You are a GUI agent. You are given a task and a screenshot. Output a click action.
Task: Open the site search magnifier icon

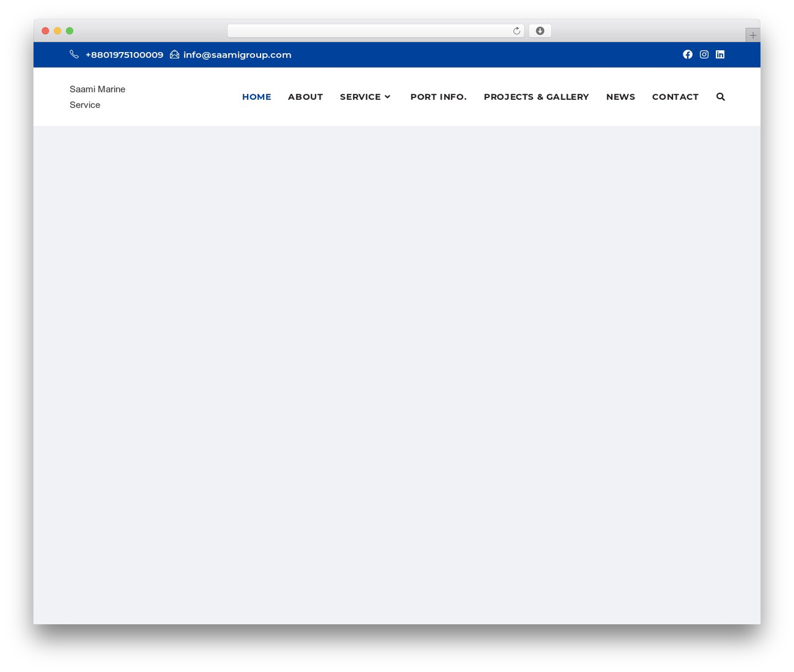pos(721,97)
